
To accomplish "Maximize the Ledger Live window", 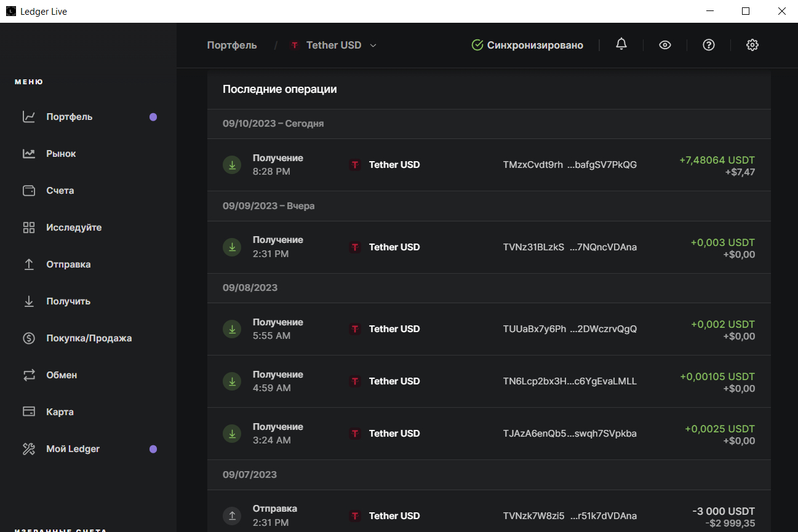I will click(x=746, y=11).
